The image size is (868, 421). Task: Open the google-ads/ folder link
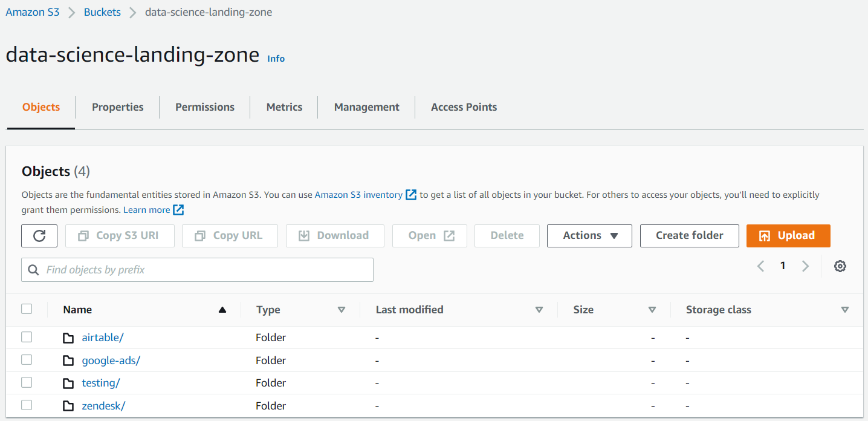[x=111, y=361]
